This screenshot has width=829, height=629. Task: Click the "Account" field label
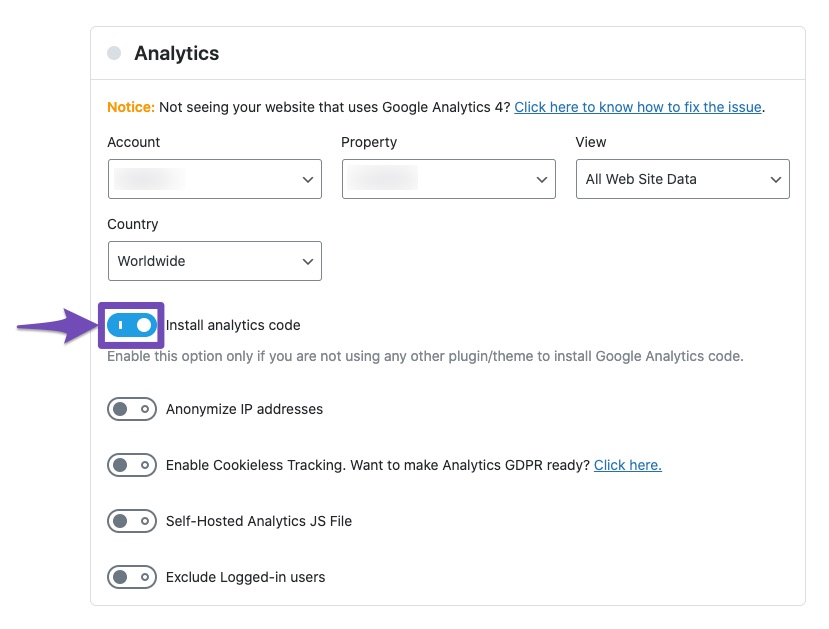coord(134,142)
